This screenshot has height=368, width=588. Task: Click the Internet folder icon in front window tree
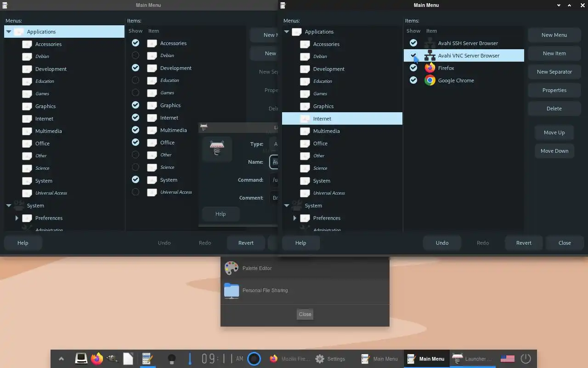click(305, 119)
